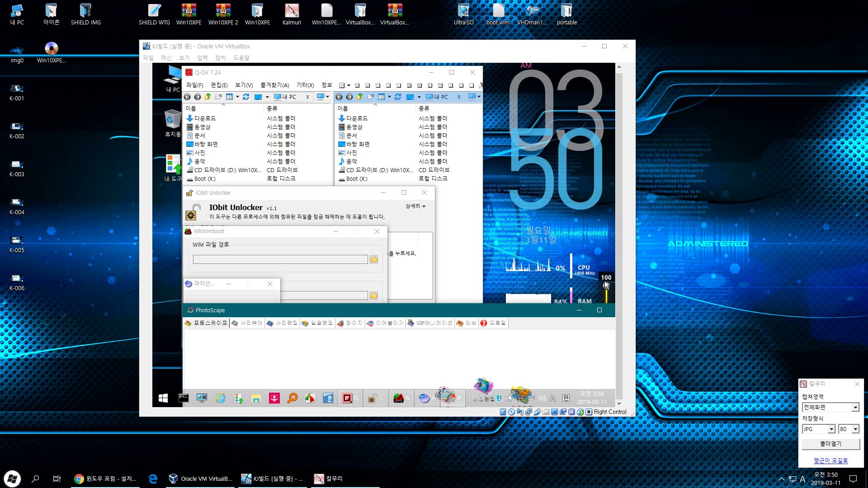Click VirtualBox window vertical scrollbar down arrow
The image size is (868, 488).
point(619,404)
